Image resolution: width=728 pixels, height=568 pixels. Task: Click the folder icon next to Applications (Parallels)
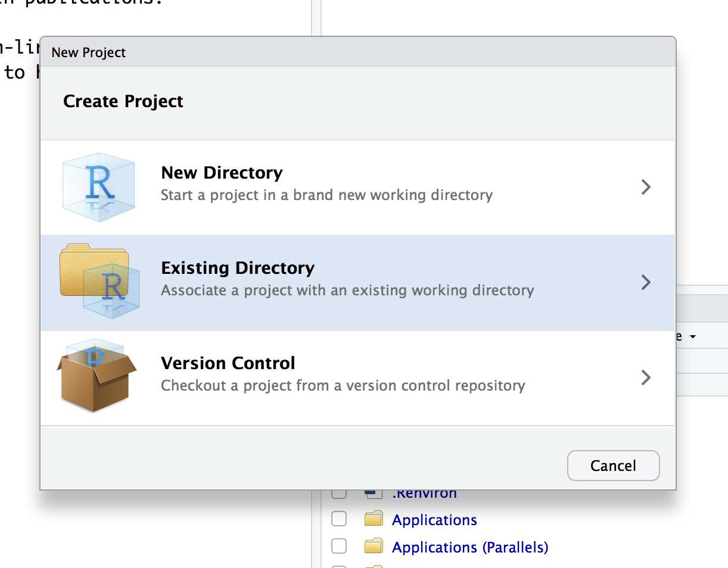[374, 546]
